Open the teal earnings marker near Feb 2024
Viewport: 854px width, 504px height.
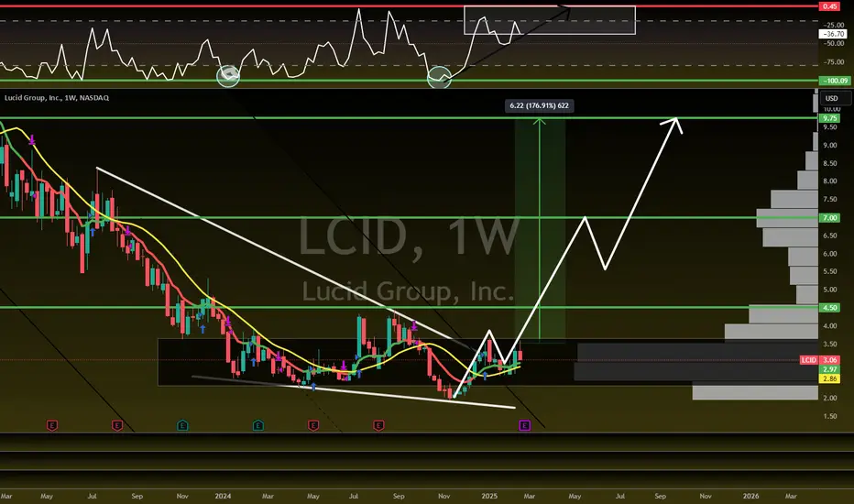pyautogui.click(x=258, y=425)
